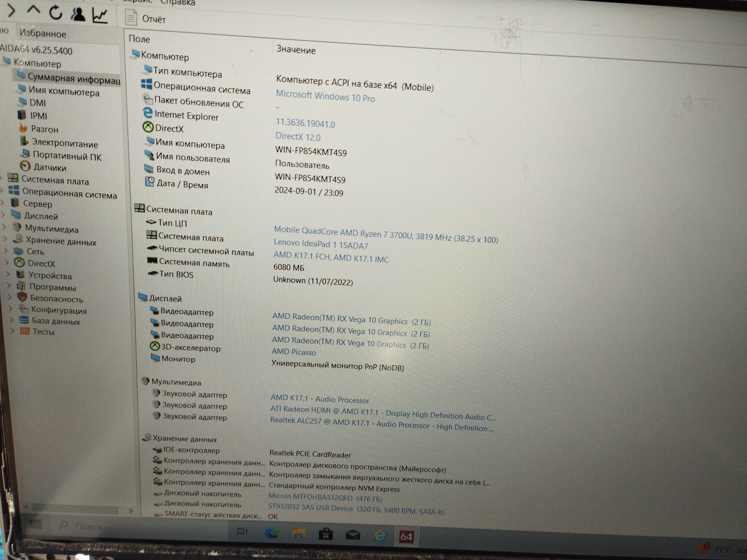747x560 pixels.
Task: Open Task View on the taskbar
Action: click(x=242, y=530)
